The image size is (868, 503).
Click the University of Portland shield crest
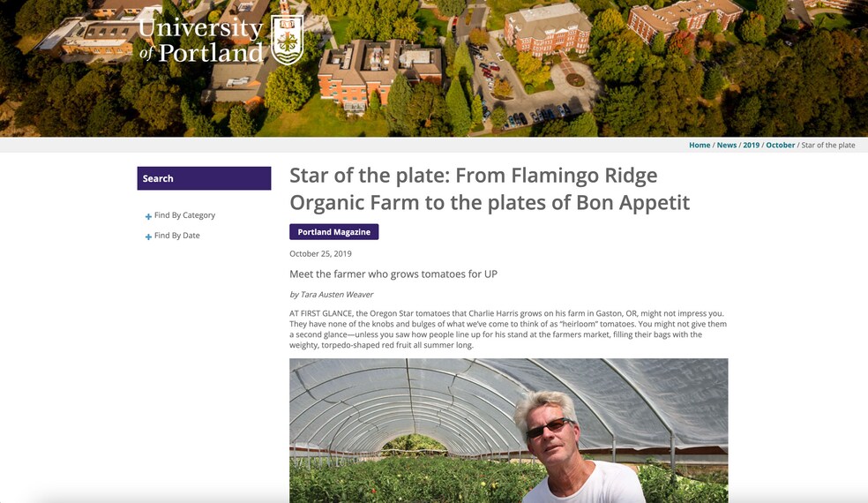pos(287,39)
